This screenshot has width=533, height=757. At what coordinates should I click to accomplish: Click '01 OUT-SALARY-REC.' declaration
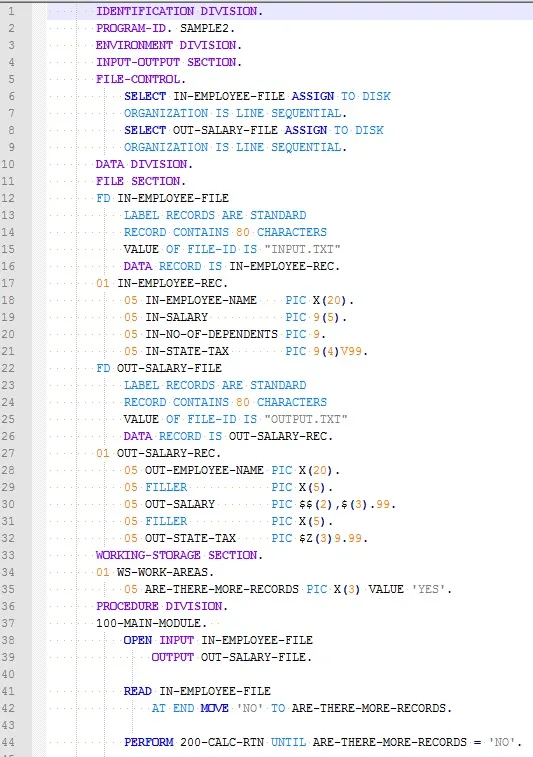point(158,453)
